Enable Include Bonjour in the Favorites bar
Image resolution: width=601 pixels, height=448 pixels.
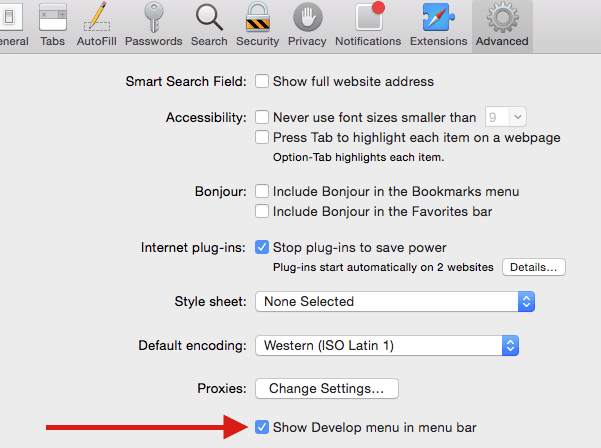tap(262, 211)
